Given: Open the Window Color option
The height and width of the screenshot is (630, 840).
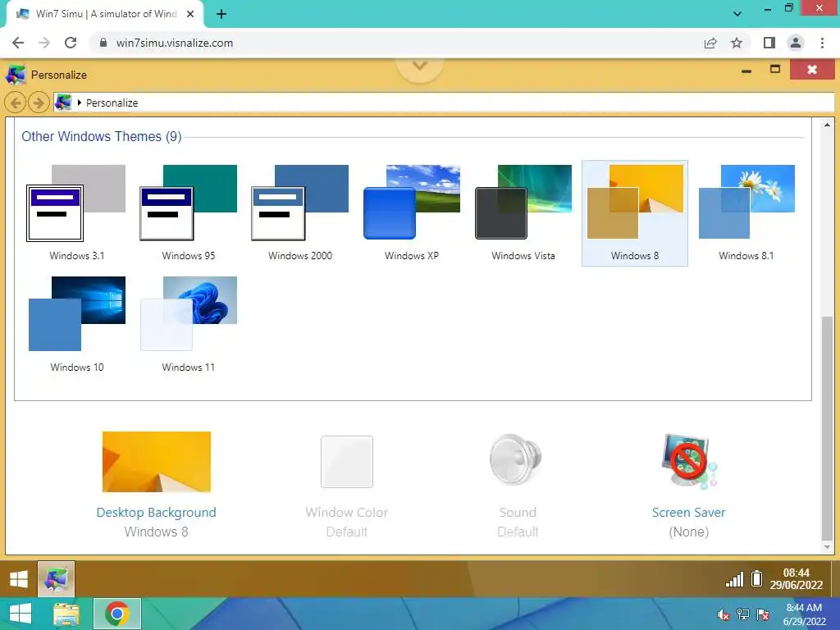Looking at the screenshot, I should 347,513.
